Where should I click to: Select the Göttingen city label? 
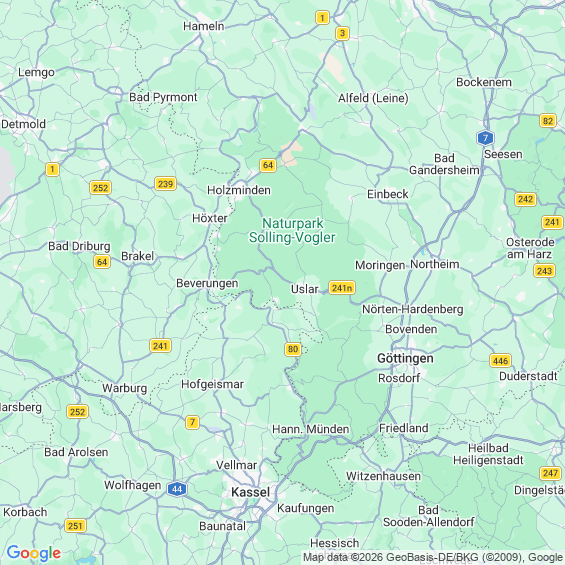[405, 359]
